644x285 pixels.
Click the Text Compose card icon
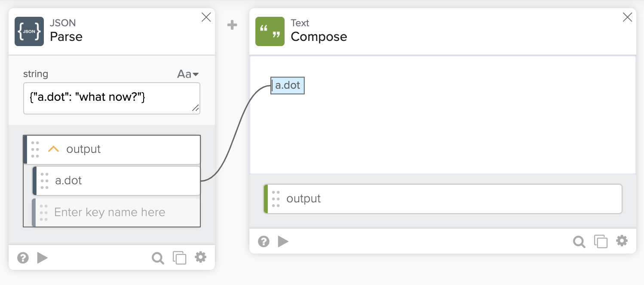[x=270, y=31]
